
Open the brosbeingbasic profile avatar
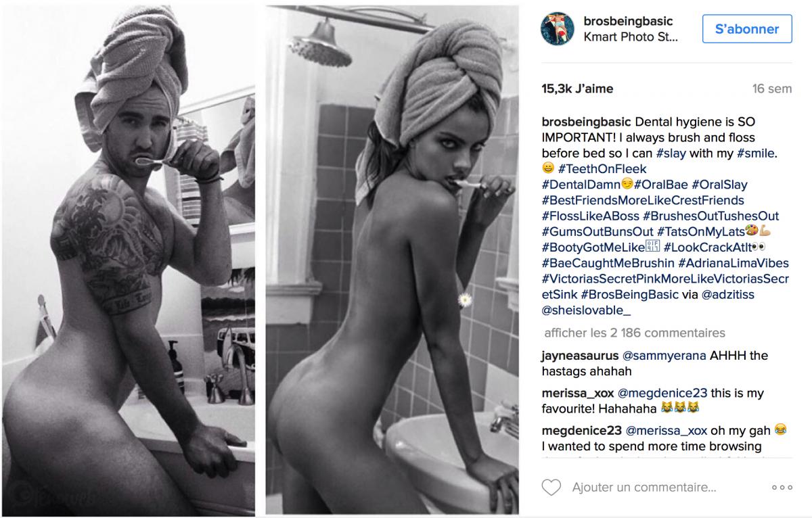[558, 29]
